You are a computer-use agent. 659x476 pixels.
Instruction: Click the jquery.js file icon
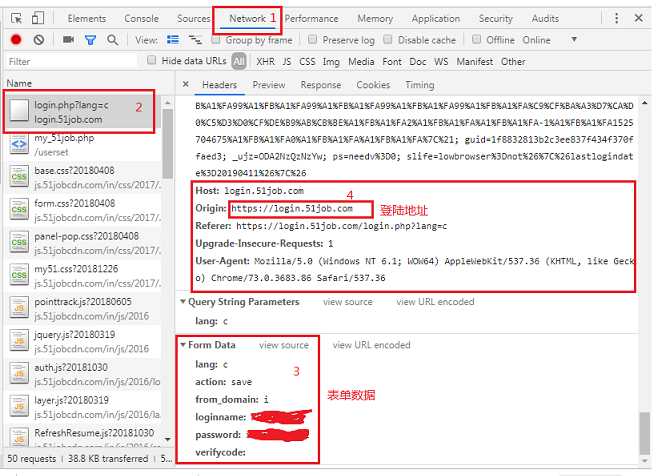(19, 341)
